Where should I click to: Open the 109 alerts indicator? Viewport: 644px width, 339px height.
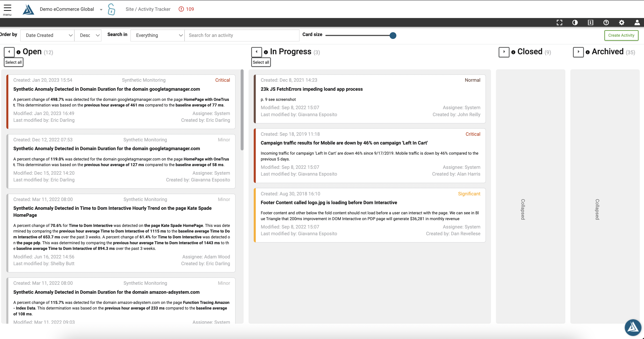(x=186, y=9)
